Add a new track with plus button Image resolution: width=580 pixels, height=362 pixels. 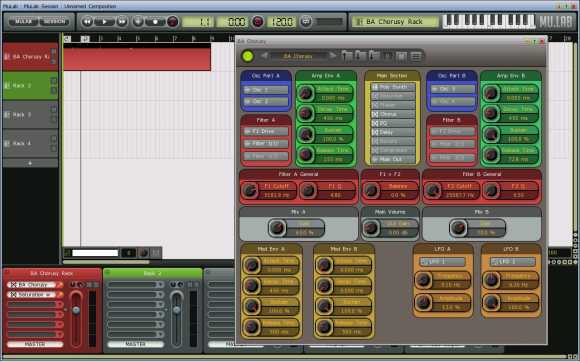30,163
